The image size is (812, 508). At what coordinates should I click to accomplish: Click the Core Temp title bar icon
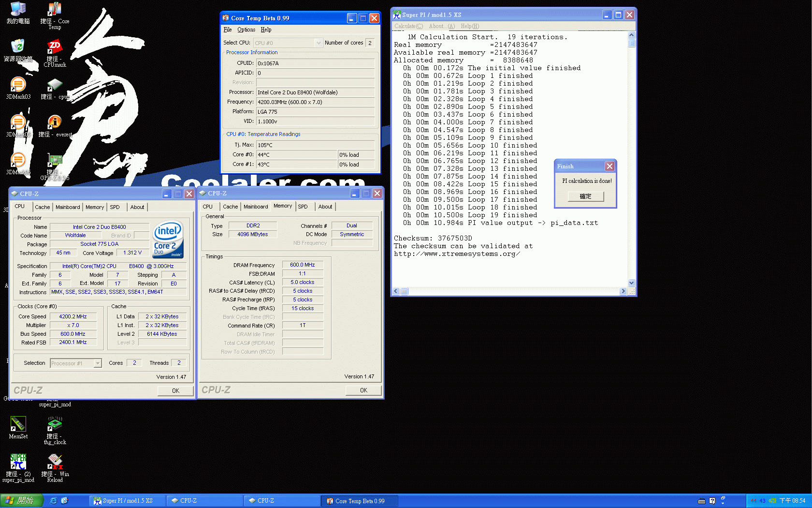(225, 18)
